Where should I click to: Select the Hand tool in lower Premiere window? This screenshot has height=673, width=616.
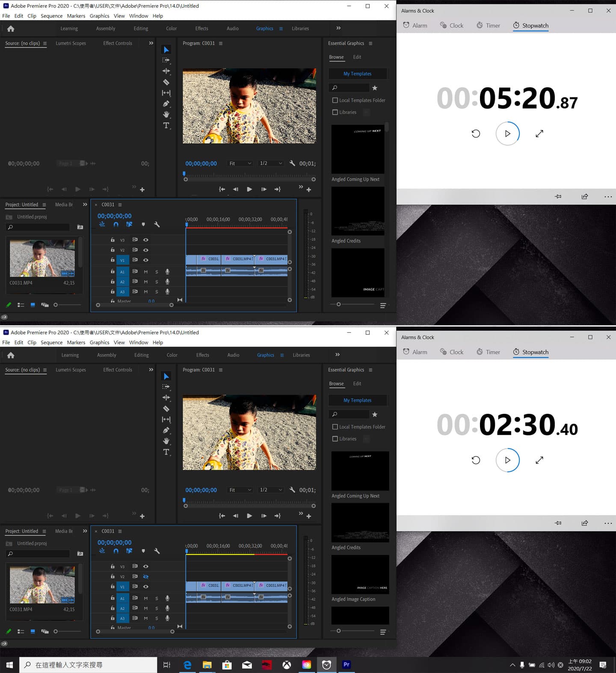[x=166, y=441]
